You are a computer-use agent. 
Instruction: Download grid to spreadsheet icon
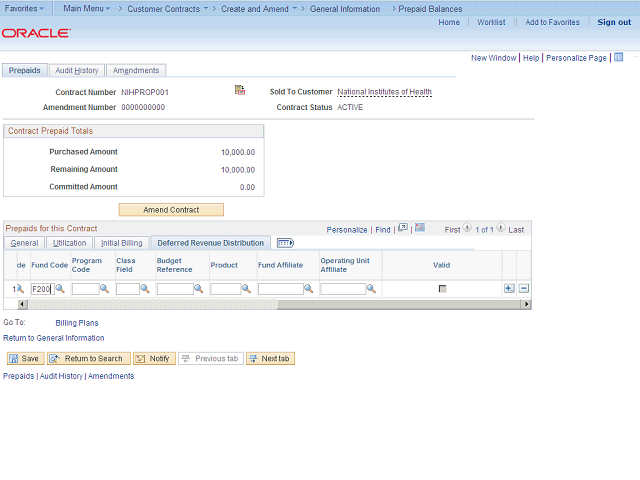coord(420,228)
